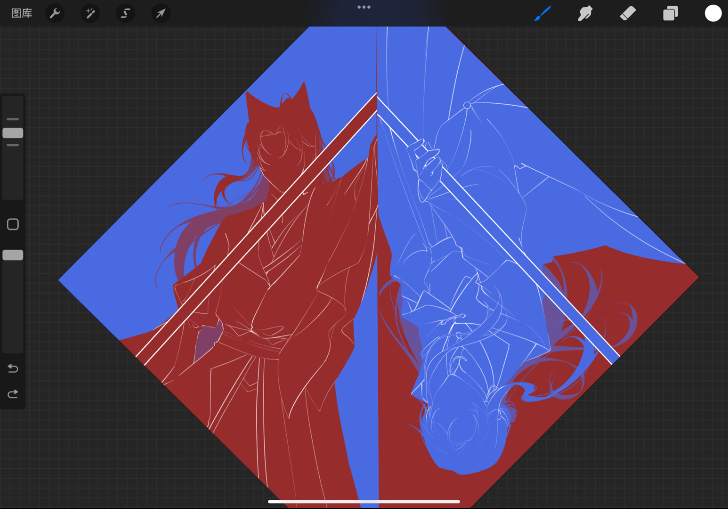Open the Actions wrench menu
This screenshot has width=728, height=509.
coord(55,13)
